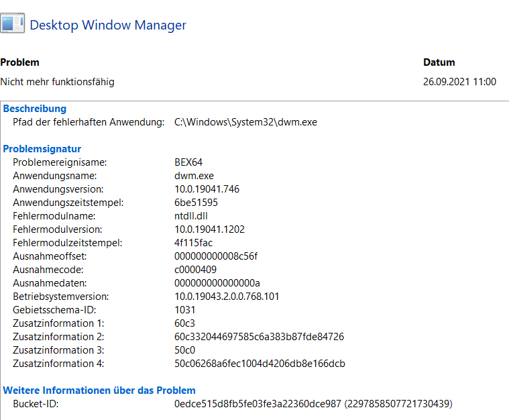509x420 pixels.
Task: Click 'Weitere Informationen über das Problem' heading
Action: (99, 390)
